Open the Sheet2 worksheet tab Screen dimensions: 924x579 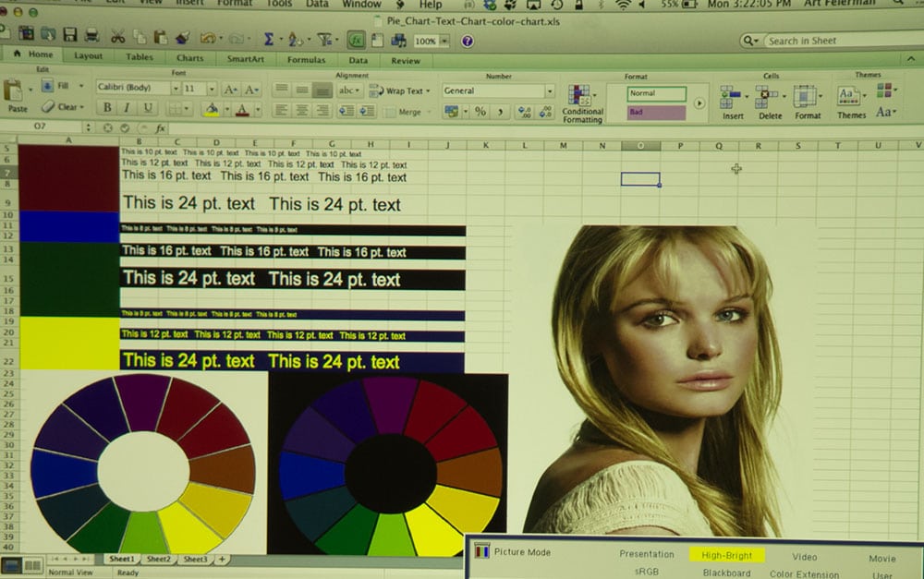click(159, 560)
